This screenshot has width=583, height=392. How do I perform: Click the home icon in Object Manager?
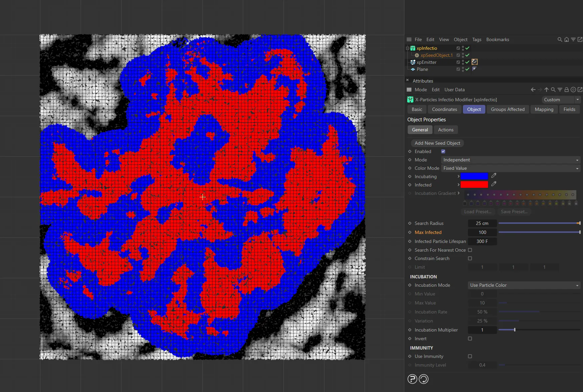point(567,39)
